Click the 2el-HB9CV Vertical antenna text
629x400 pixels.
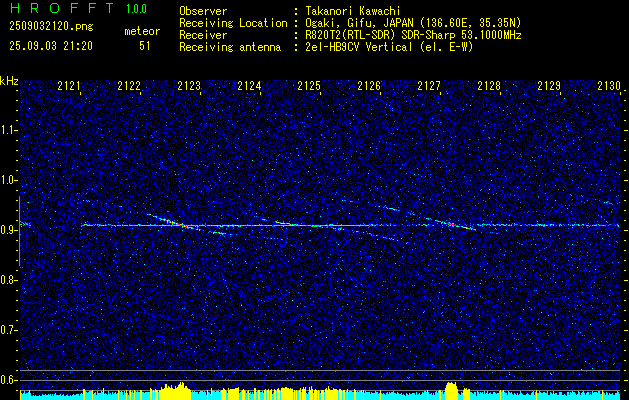(389, 47)
